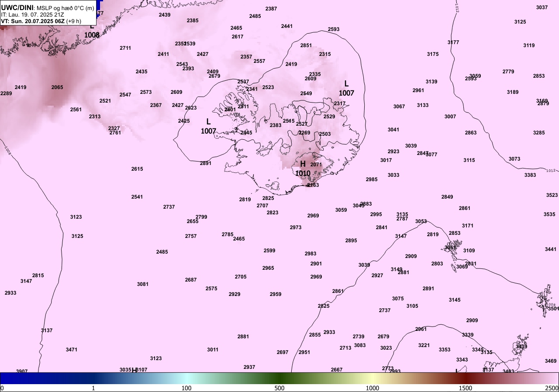Click the map value 3285
The image size is (559, 392).
pyautogui.click(x=539, y=133)
